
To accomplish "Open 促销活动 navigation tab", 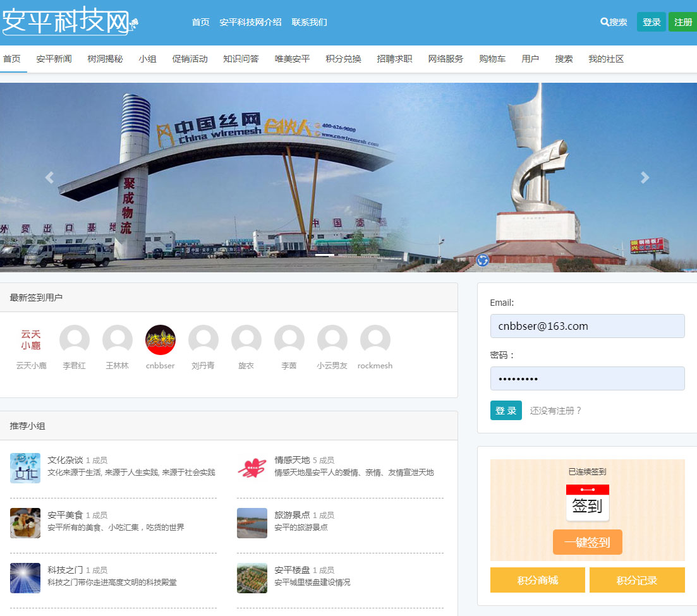I will click(190, 59).
